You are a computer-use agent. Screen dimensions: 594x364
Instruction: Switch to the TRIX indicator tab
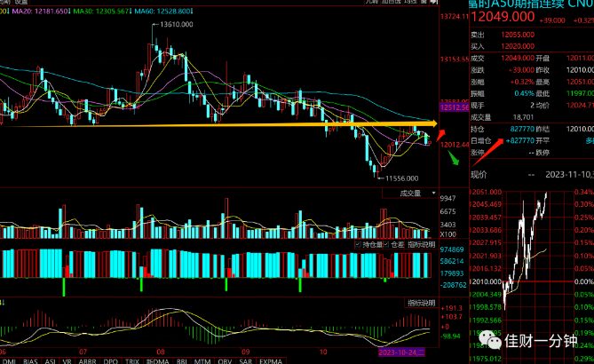click(x=132, y=361)
